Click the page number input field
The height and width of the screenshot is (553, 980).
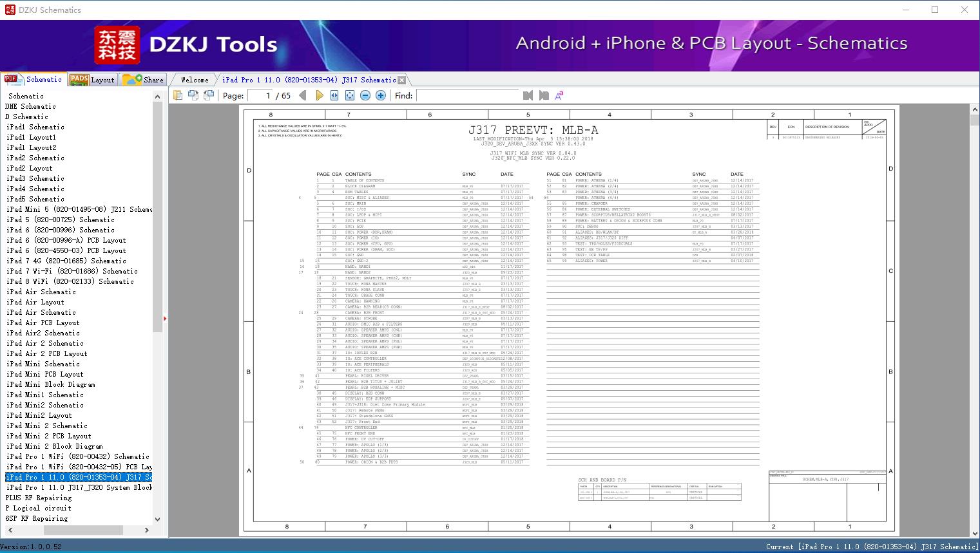[x=260, y=95]
